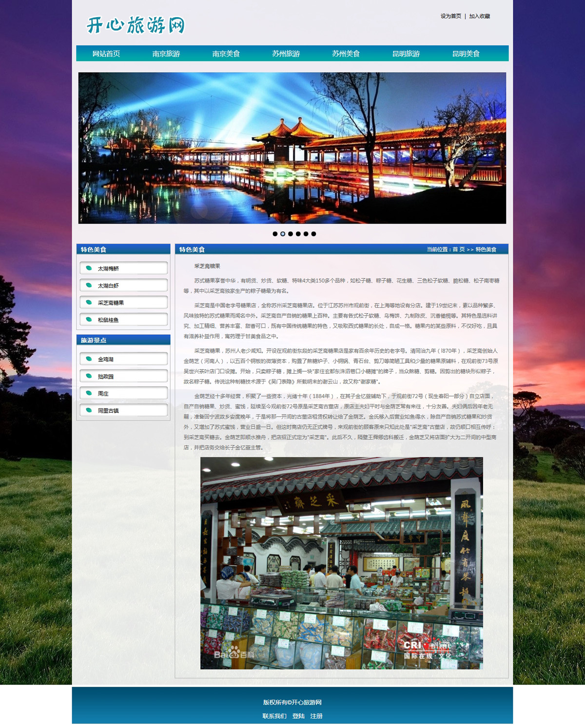Screen dimensions: 585x728
Task: Click the 采芝斋 candy shop photo
Action: (342, 563)
